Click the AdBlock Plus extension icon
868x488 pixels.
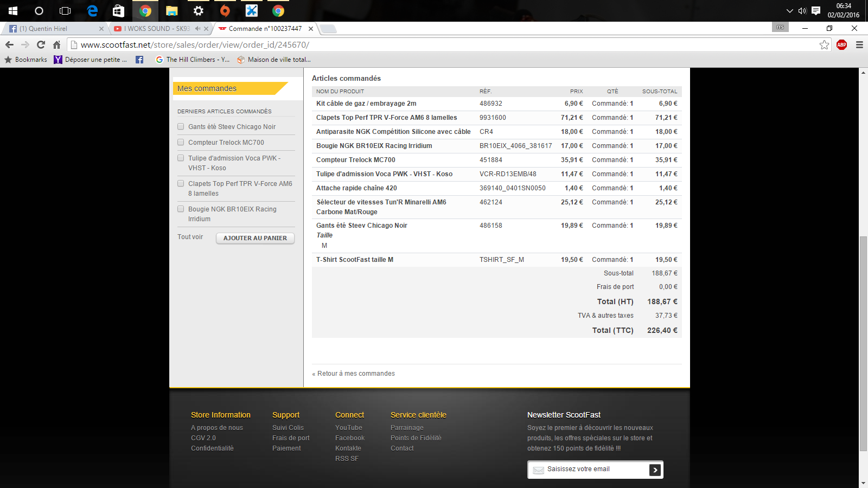(x=841, y=45)
